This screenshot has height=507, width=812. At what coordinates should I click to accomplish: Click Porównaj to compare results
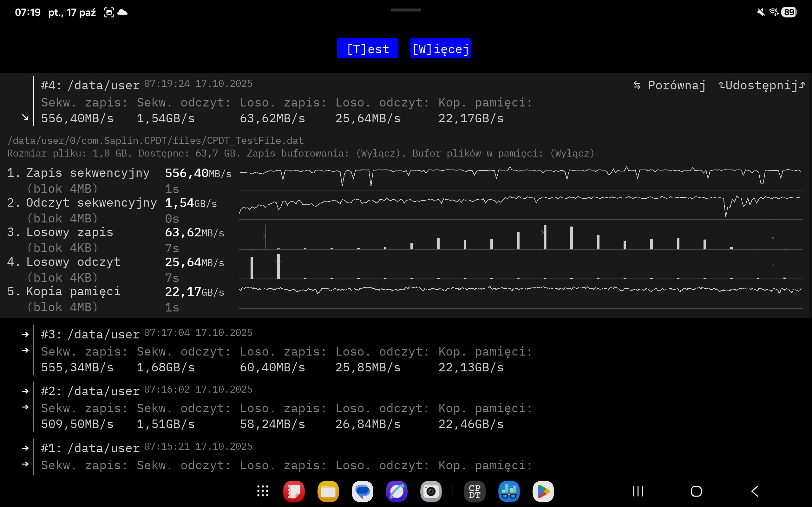(669, 86)
